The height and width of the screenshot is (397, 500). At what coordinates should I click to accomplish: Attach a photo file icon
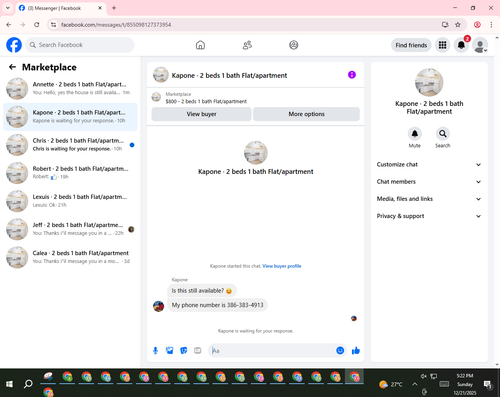click(170, 350)
